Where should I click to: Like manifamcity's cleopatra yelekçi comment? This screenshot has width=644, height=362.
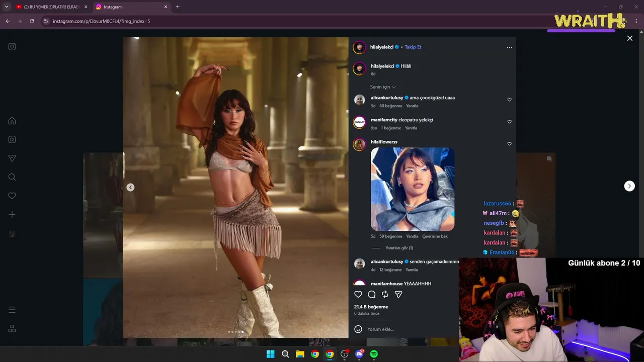(x=509, y=122)
